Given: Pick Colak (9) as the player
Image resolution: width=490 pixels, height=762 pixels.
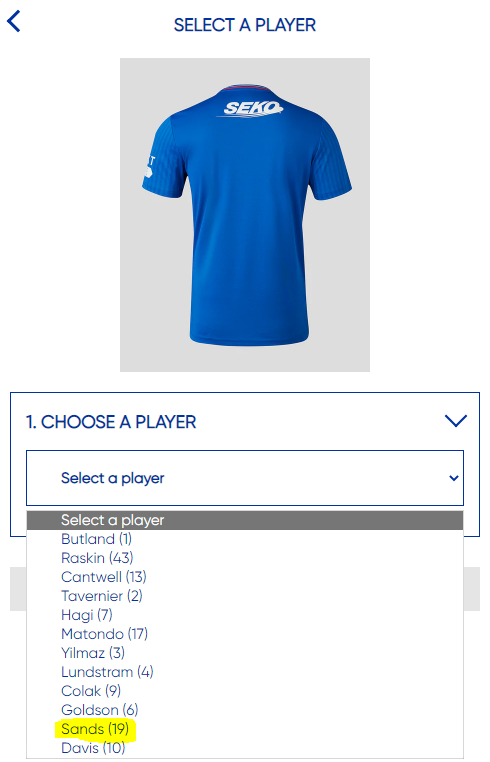Looking at the screenshot, I should click(245, 691).
